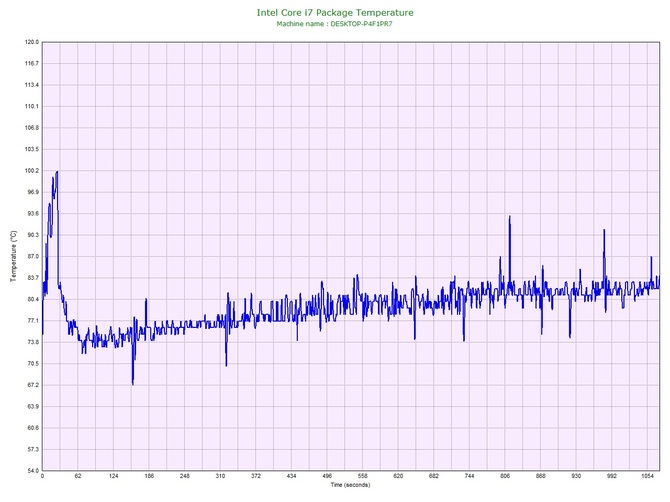The image size is (670, 502).
Task: Click the 'Temperature (°C)' vertical axis label
Action: 14,256
